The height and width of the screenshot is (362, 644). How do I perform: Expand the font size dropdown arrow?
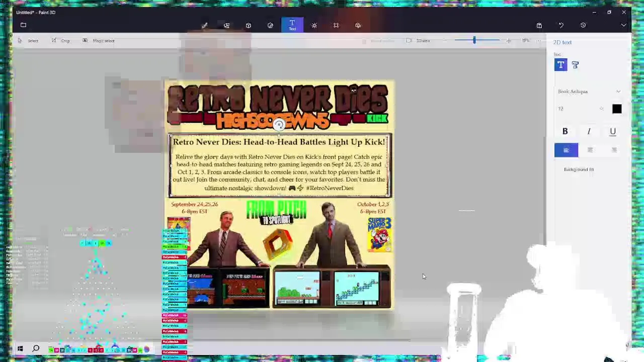[x=601, y=109]
